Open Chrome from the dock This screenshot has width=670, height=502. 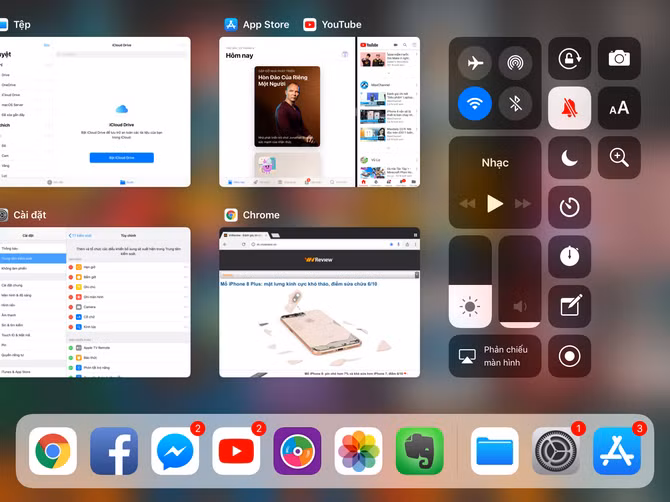tap(53, 451)
